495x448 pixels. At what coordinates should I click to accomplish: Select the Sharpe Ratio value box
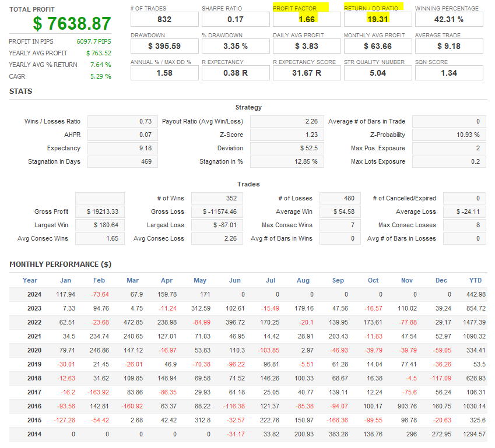(236, 19)
